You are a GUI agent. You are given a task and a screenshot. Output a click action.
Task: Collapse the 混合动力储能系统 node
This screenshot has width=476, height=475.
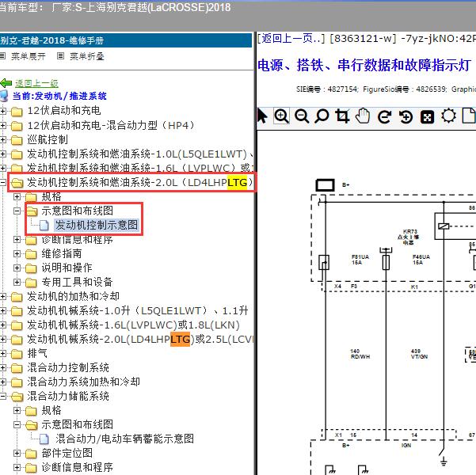coord(2,396)
